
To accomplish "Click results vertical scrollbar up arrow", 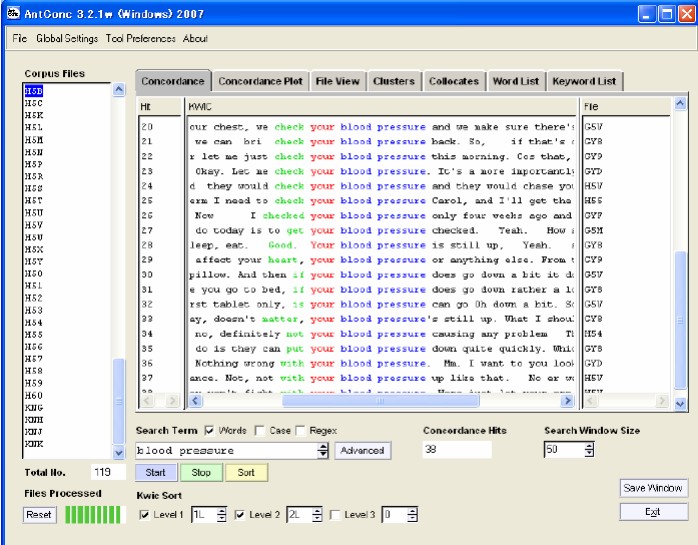I will click(x=681, y=104).
